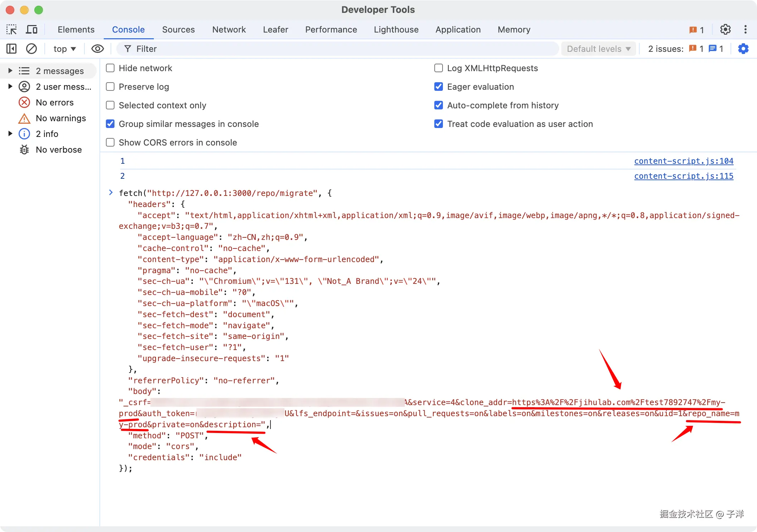Select the inspect element picker icon

coord(11,30)
